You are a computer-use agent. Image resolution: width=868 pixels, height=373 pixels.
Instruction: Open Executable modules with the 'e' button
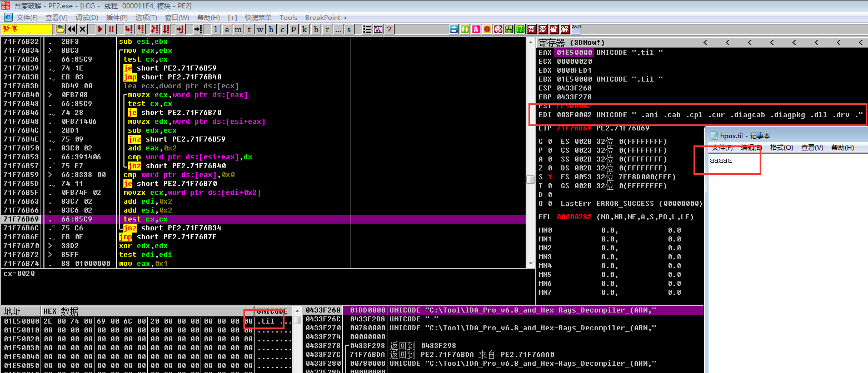(227, 29)
